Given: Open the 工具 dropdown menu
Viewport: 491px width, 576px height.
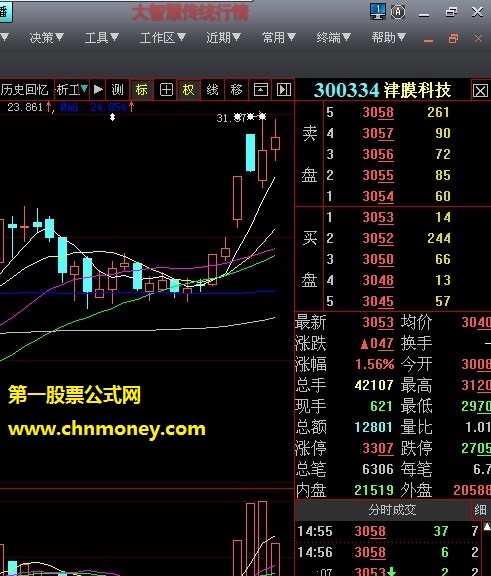Looking at the screenshot, I should tap(102, 37).
